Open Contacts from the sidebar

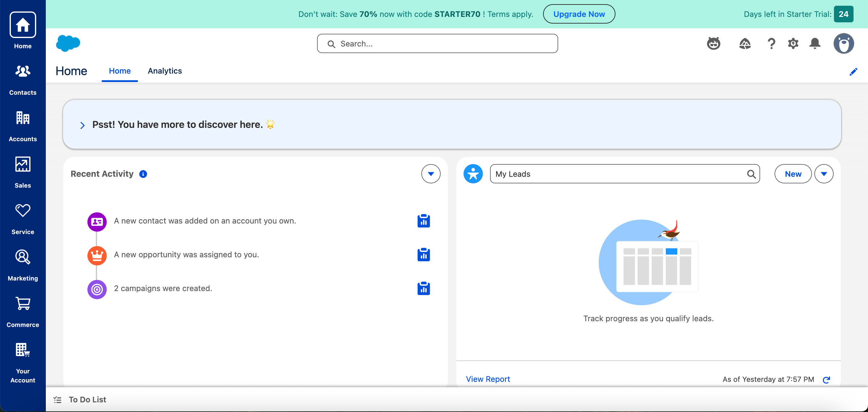[23, 80]
